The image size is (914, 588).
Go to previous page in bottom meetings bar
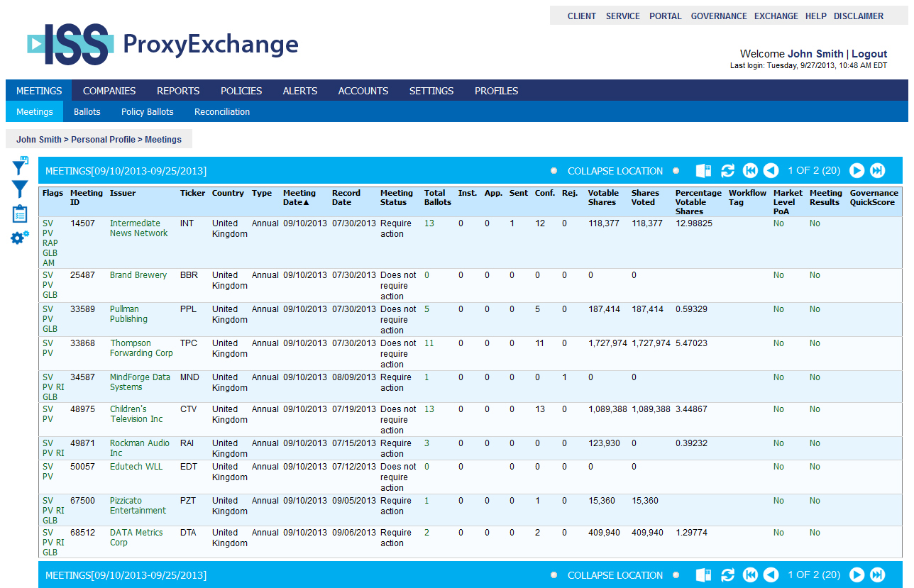pyautogui.click(x=771, y=575)
